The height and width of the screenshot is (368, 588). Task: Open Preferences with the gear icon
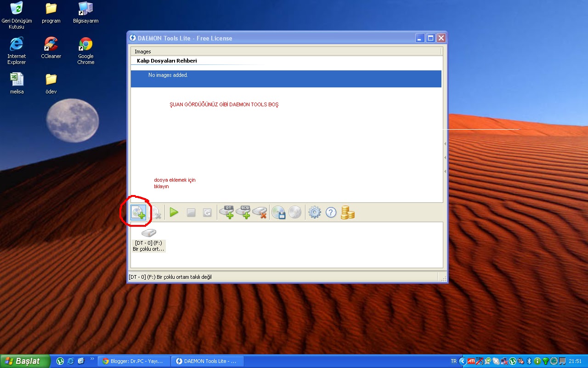coord(315,213)
